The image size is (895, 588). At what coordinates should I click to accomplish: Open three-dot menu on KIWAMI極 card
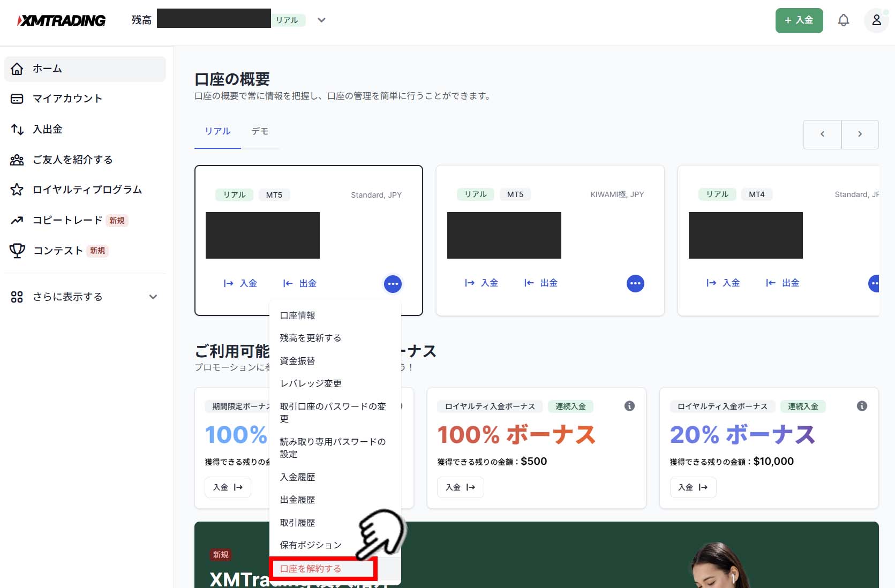[635, 283]
